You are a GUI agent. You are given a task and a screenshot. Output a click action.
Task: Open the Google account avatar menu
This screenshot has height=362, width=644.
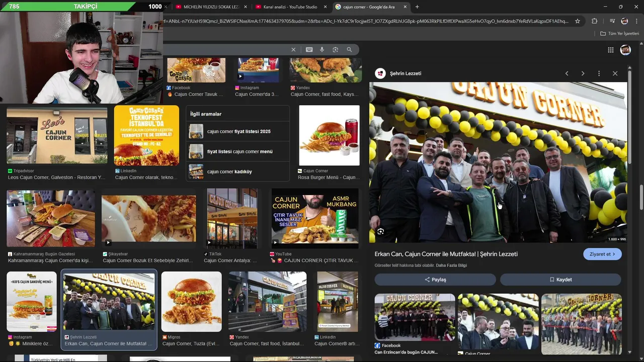[x=626, y=50]
